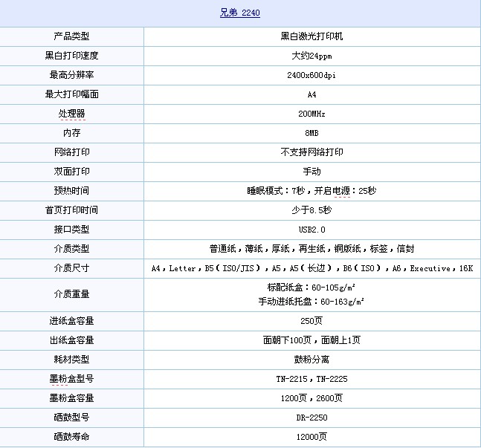Click the 2400x600dpi resolution value
481x448 pixels.
pos(311,75)
